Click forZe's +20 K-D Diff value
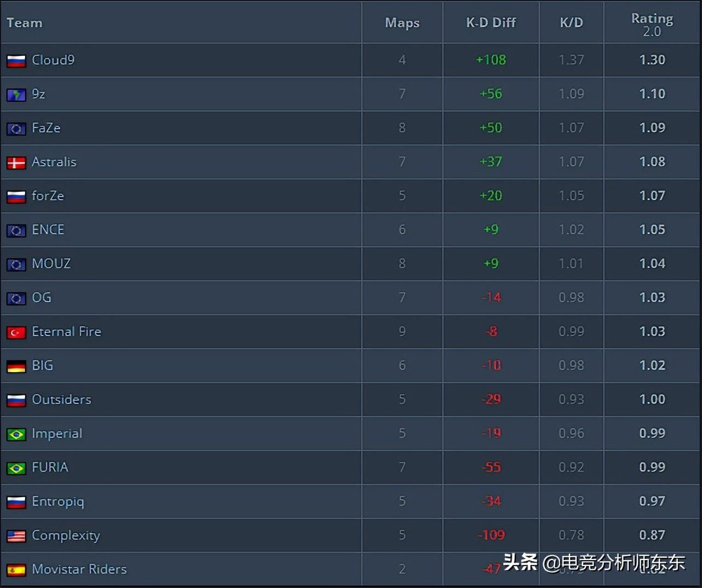The width and height of the screenshot is (702, 588). point(491,195)
